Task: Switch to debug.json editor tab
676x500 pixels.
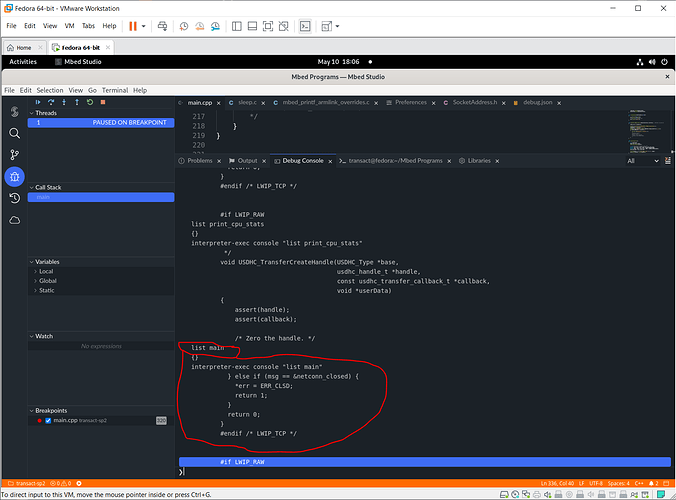Action: pyautogui.click(x=537, y=103)
